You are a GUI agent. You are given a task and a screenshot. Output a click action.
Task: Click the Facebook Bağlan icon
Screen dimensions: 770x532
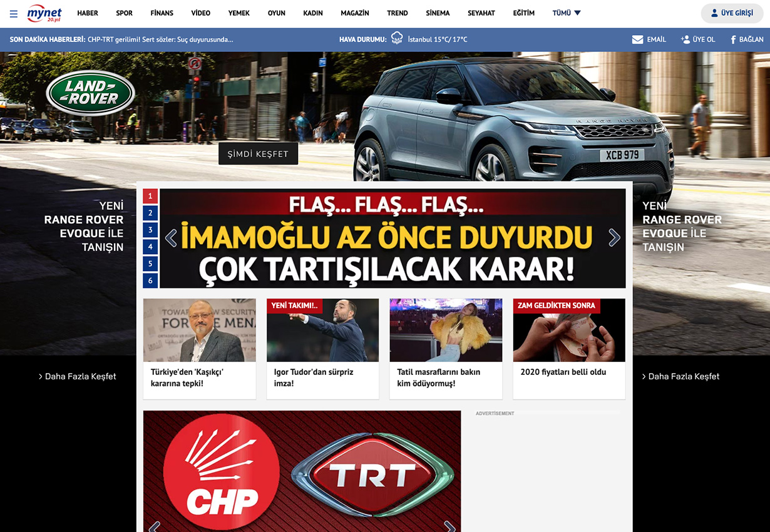[x=733, y=39]
